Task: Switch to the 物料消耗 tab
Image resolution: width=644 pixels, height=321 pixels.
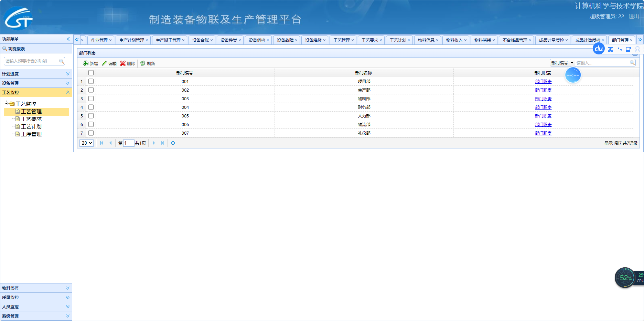Action: click(483, 40)
